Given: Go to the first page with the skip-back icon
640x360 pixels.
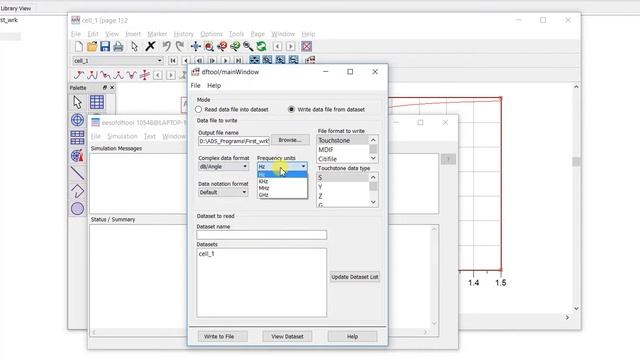Looking at the screenshot, I should [x=173, y=60].
